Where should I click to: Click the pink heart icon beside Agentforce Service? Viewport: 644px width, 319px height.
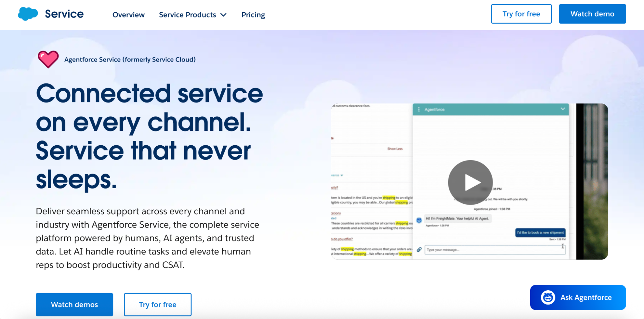click(48, 59)
